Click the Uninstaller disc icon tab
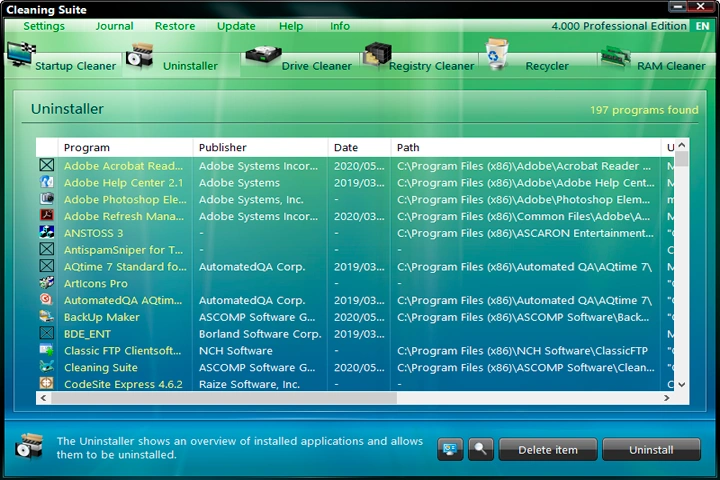The image size is (720, 480). coord(139,56)
